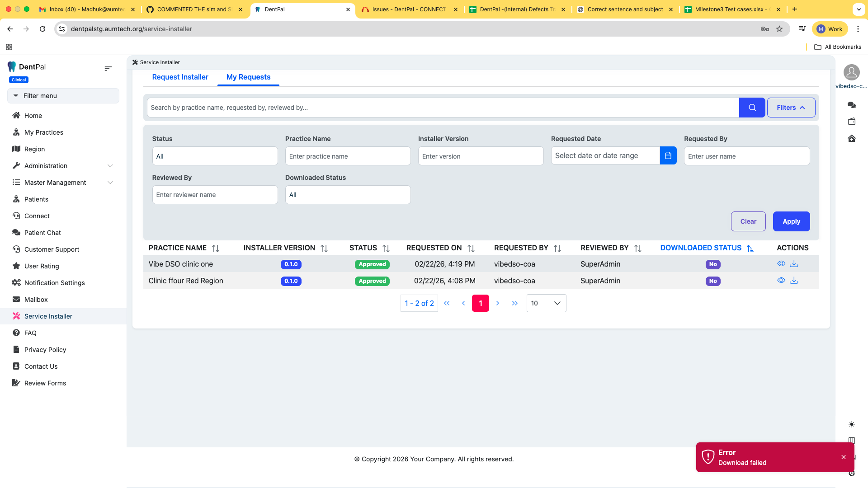
Task: Toggle sort on Downloaded Status column
Action: pos(750,248)
